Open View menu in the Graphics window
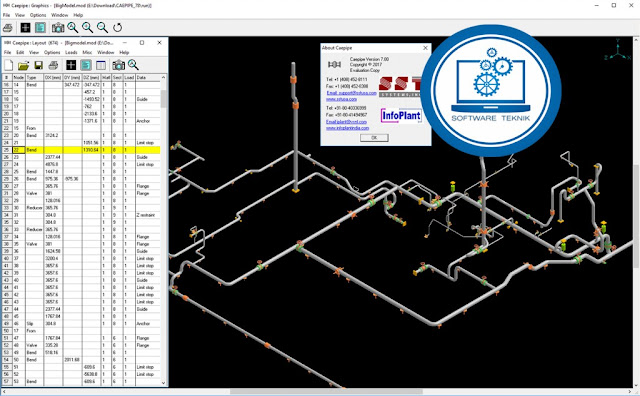 coord(20,15)
